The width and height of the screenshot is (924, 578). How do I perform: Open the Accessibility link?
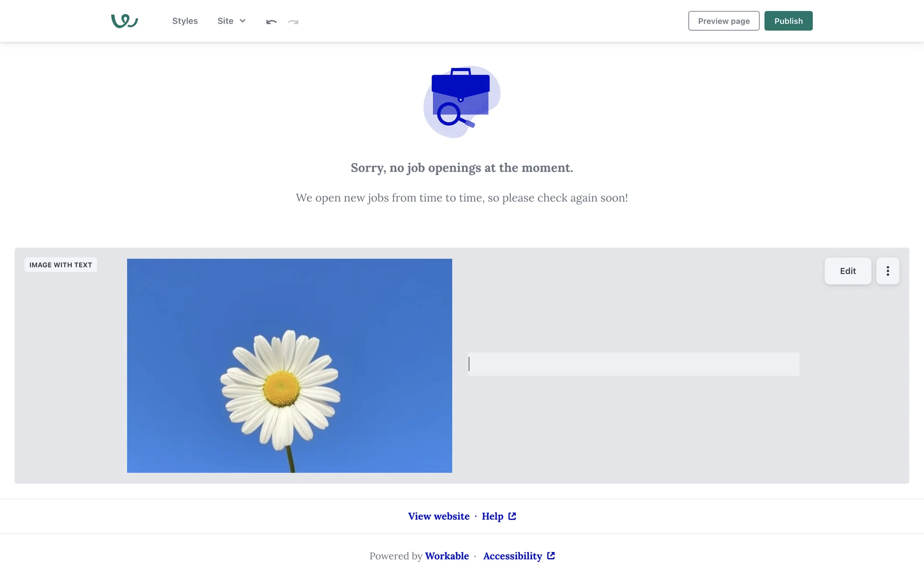(x=512, y=556)
